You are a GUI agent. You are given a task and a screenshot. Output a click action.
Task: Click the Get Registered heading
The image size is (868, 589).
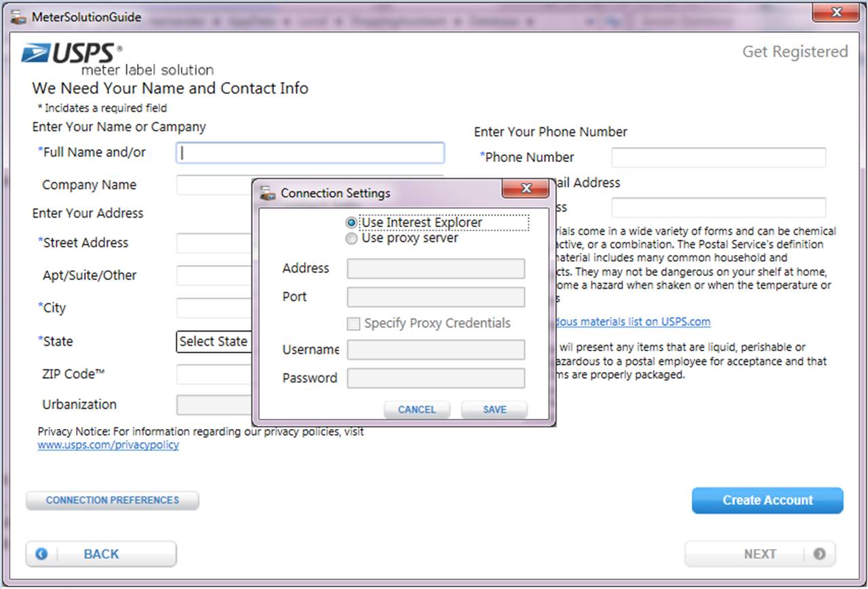click(795, 52)
